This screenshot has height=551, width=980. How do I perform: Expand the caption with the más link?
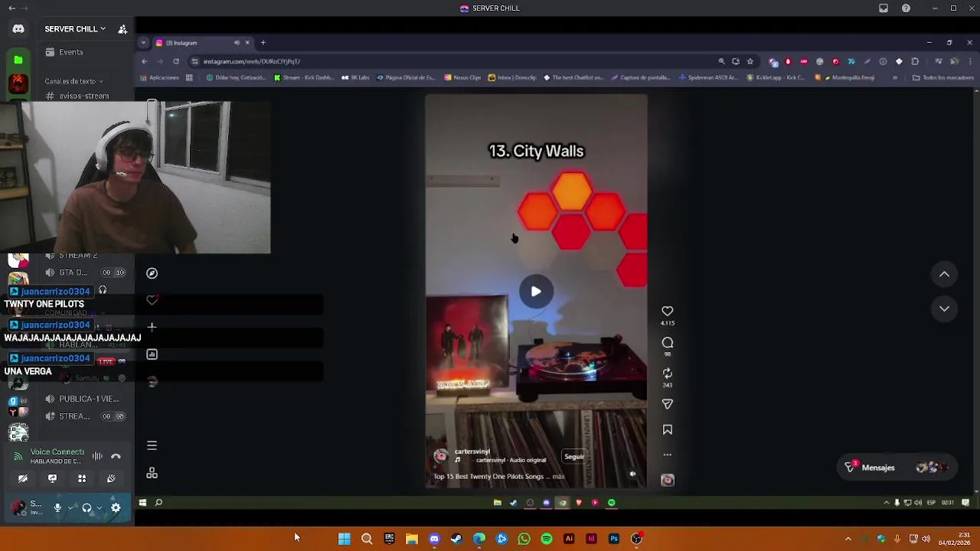[x=558, y=476]
